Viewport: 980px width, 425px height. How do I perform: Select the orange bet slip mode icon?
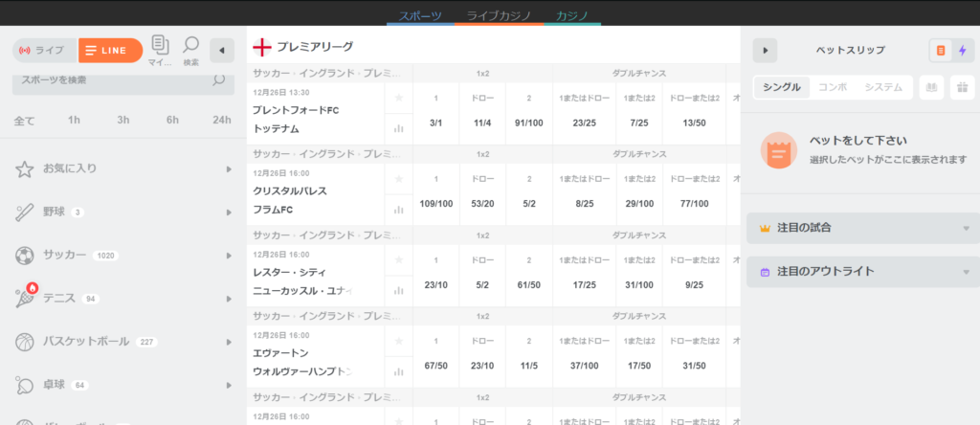941,51
